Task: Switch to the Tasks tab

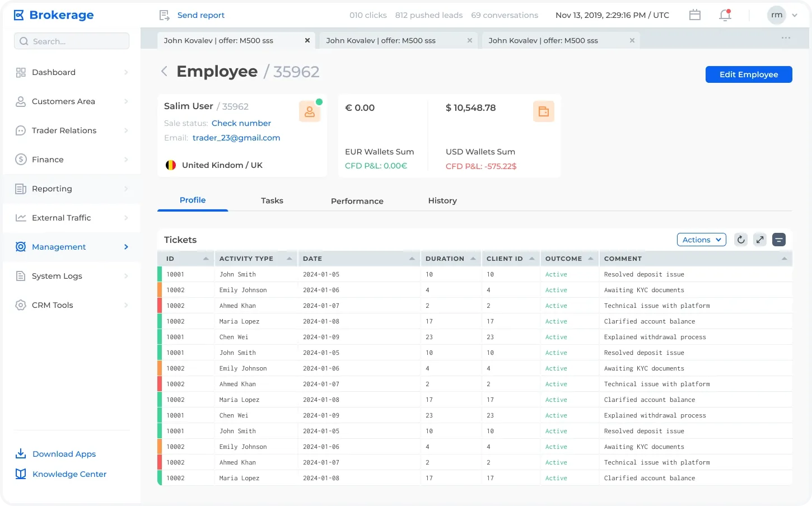Action: [272, 200]
